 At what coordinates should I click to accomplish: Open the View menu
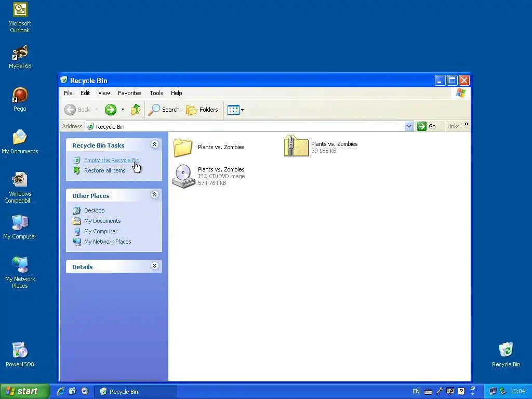coord(104,93)
